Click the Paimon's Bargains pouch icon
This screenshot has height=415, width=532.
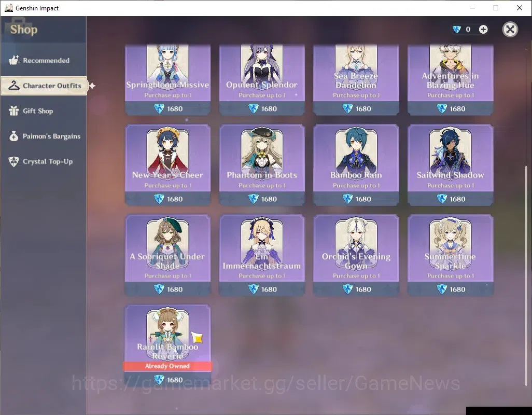[13, 136]
